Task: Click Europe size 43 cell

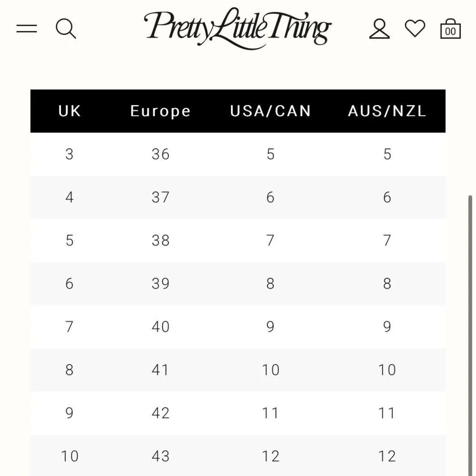Action: coord(160,456)
